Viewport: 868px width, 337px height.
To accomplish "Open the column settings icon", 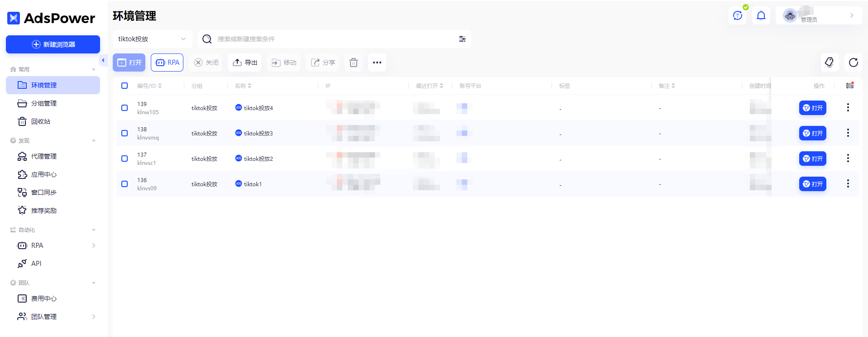I will (850, 86).
